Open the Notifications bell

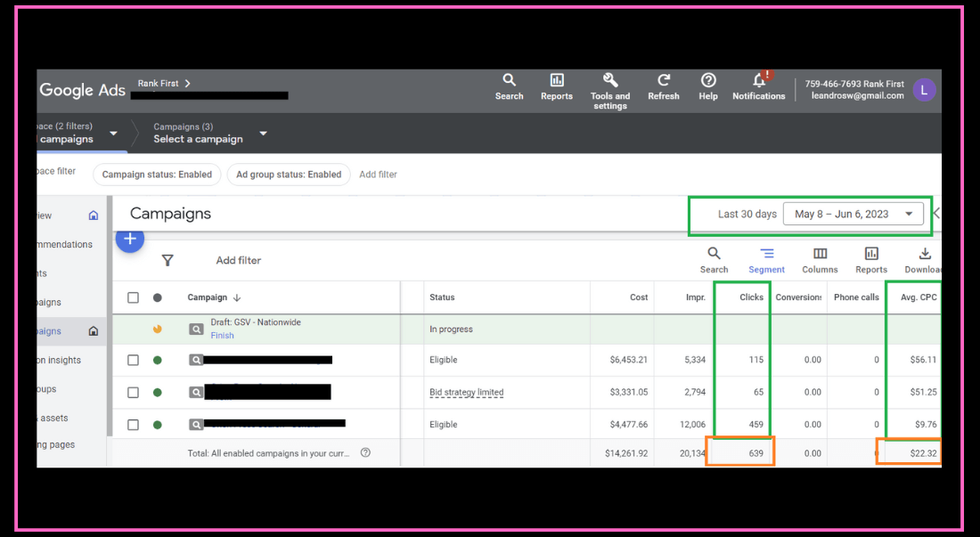pyautogui.click(x=759, y=82)
